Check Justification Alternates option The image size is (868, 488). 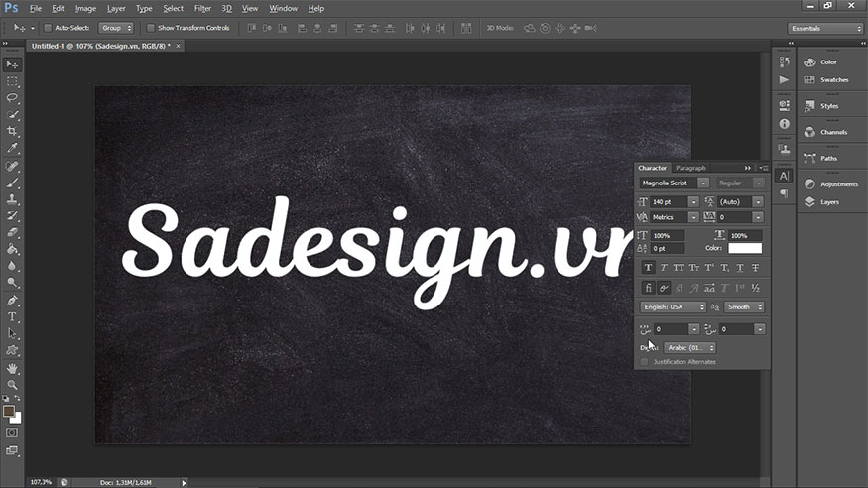tap(644, 362)
